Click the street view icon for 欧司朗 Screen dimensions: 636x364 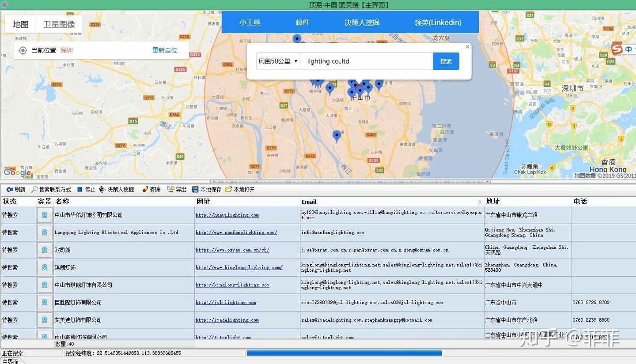tap(45, 250)
